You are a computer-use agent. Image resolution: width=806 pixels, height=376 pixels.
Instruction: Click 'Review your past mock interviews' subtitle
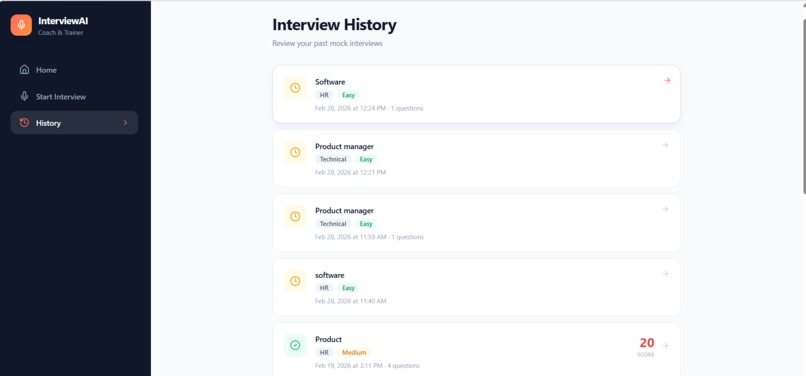click(327, 44)
